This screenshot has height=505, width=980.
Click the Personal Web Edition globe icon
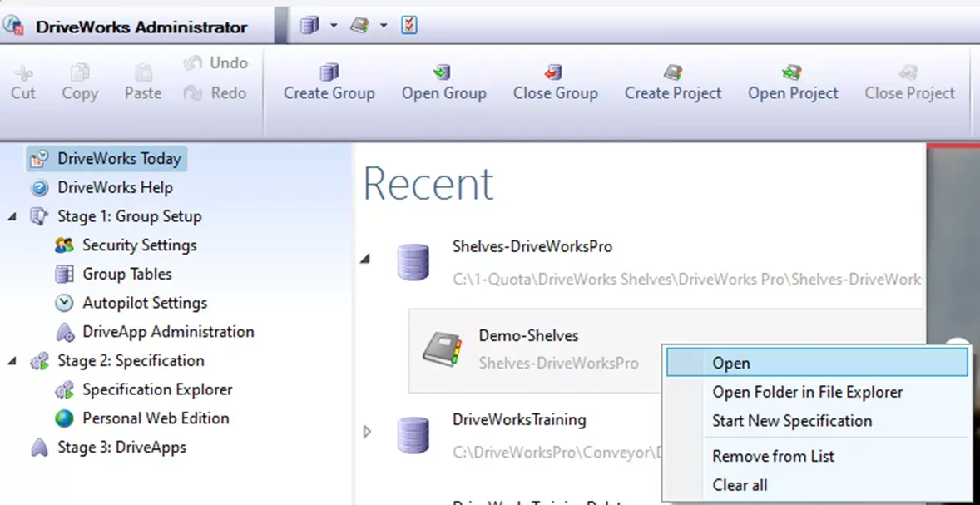tap(64, 418)
